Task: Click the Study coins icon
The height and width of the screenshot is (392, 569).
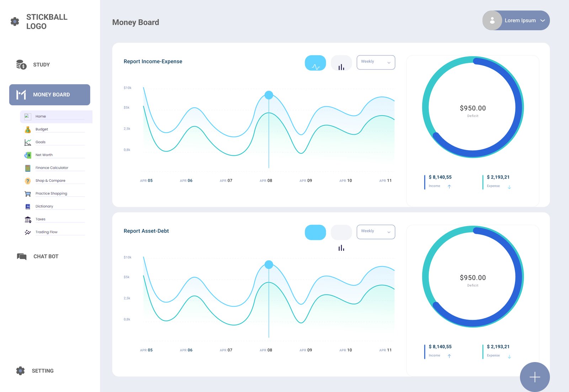Action: (21, 65)
